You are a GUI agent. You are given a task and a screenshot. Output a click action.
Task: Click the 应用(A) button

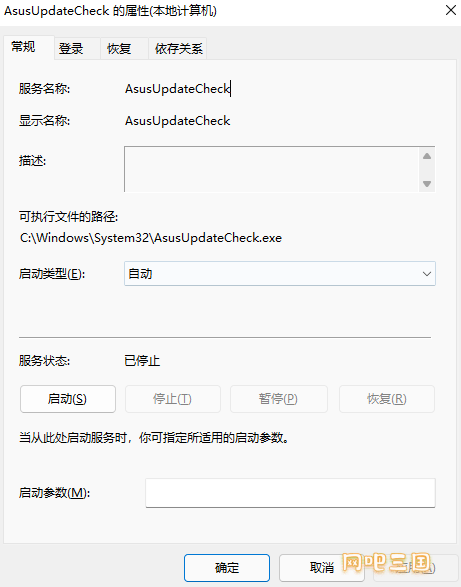(x=415, y=568)
